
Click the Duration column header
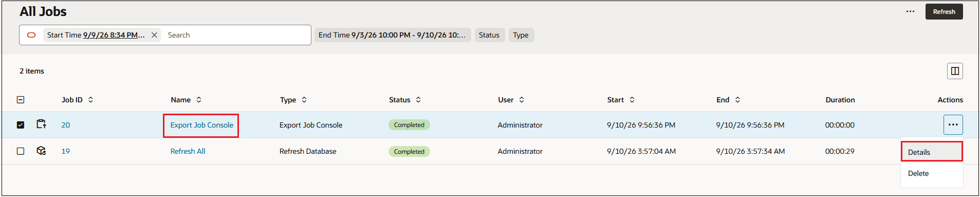pyautogui.click(x=840, y=100)
